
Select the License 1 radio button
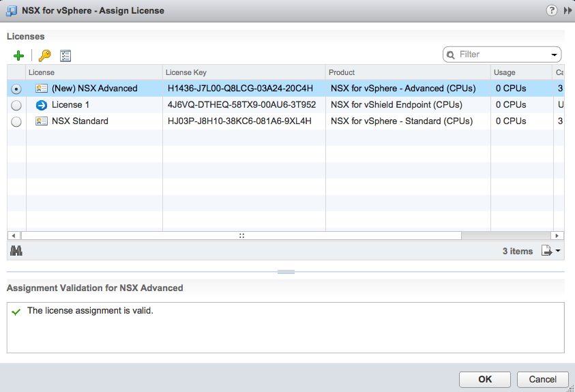click(16, 105)
